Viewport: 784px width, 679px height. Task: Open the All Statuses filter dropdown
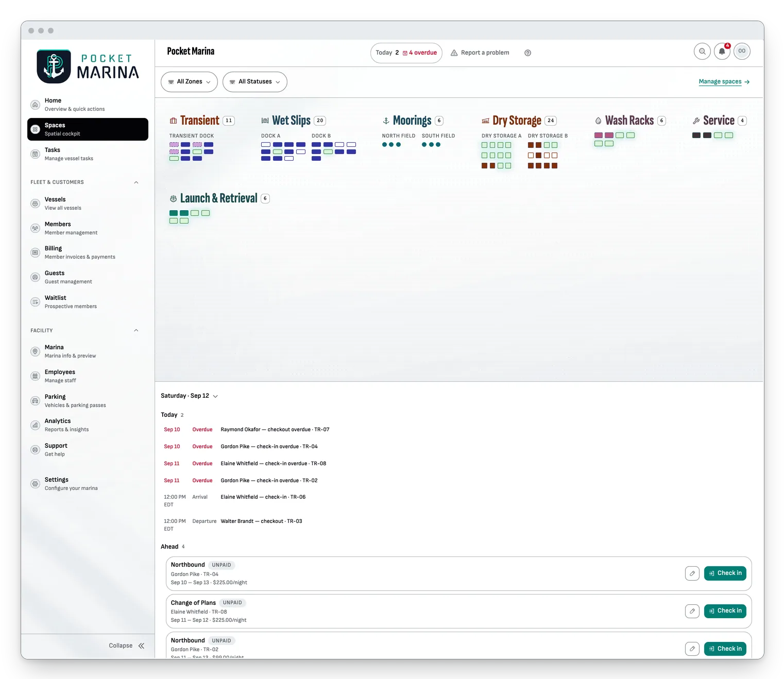tap(255, 82)
